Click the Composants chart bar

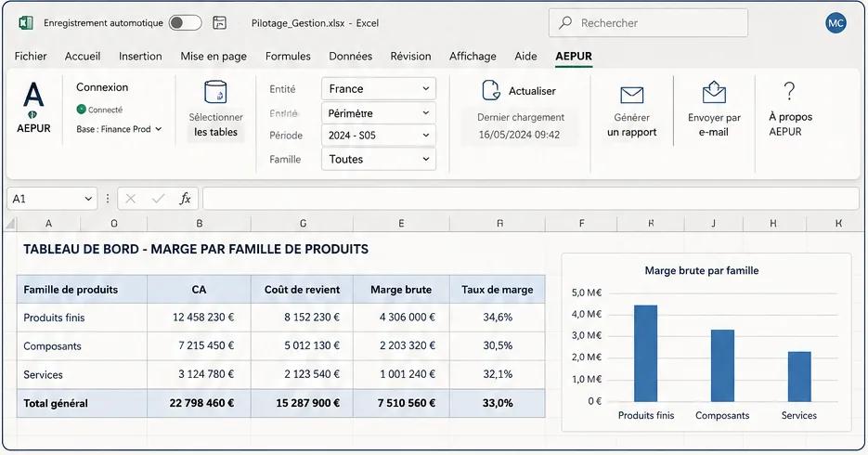722,365
